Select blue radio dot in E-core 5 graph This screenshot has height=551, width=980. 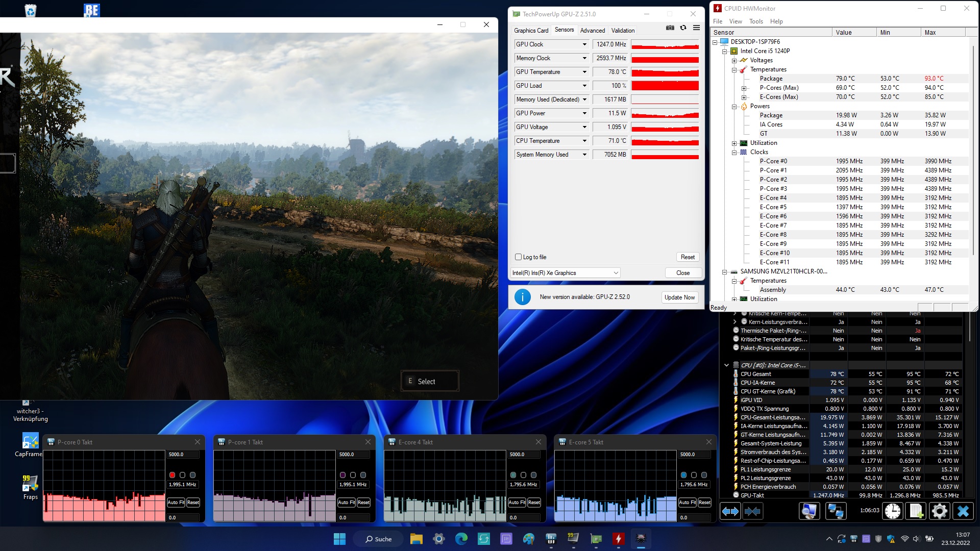coord(684,475)
